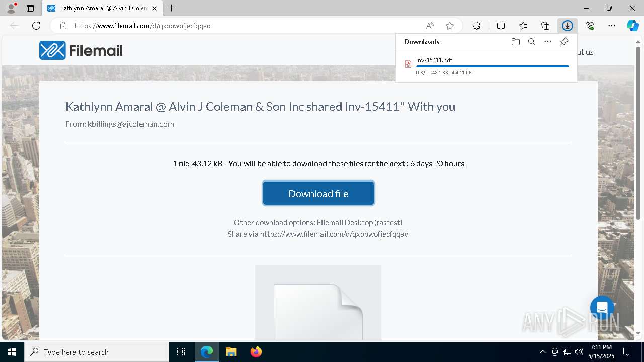Click the taskbar search box

[x=97, y=352]
